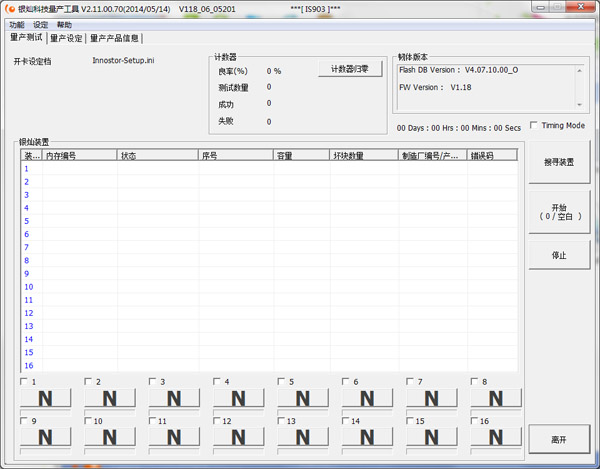Switch to the 量产设定 tab
This screenshot has height=469, width=600.
click(66, 38)
